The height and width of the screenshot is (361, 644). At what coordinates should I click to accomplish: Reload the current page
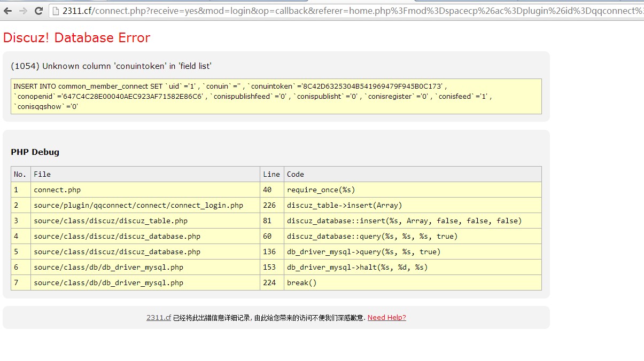(38, 11)
